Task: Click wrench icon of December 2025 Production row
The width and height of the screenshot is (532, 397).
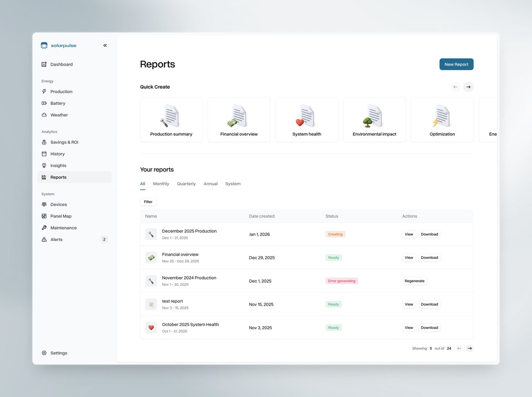Action: 151,234
